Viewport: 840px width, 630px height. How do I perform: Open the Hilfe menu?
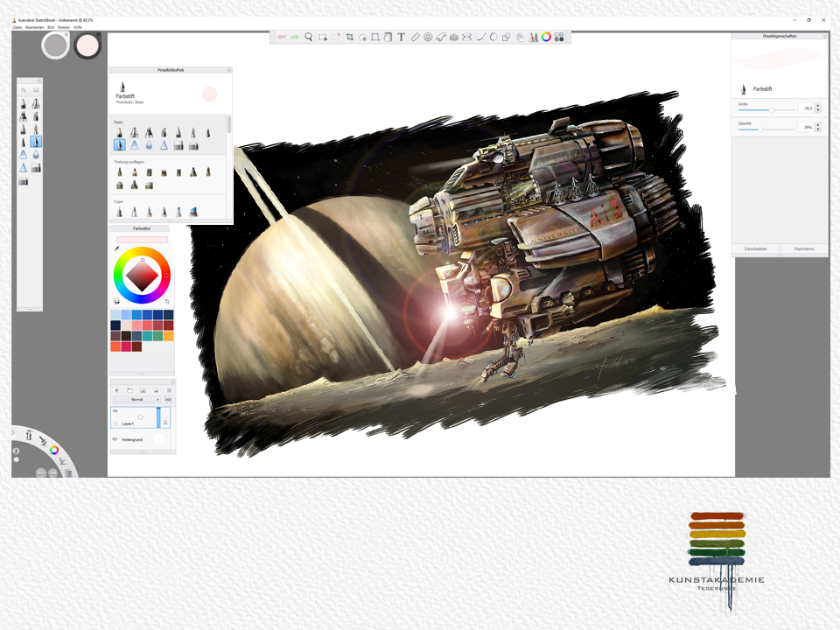coord(78,27)
